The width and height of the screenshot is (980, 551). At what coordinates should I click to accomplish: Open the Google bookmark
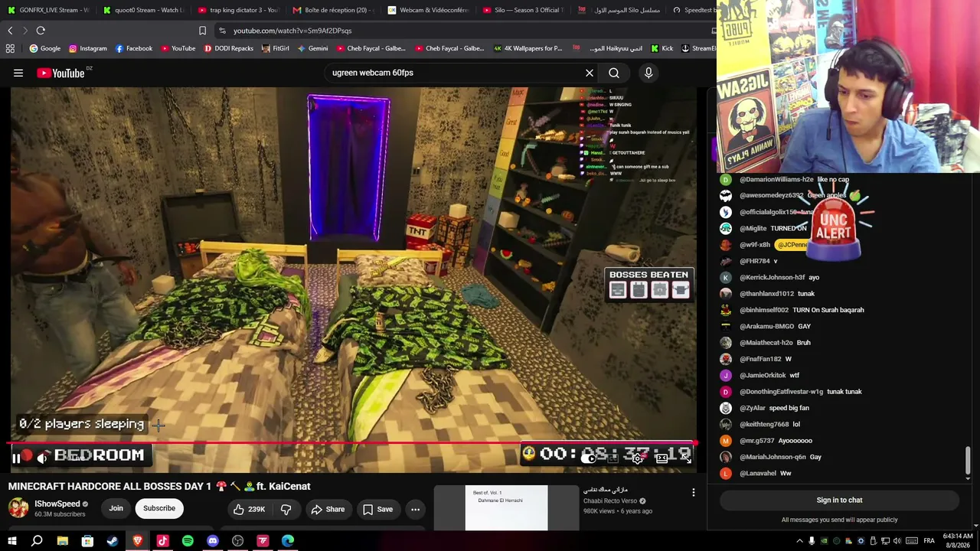point(44,48)
